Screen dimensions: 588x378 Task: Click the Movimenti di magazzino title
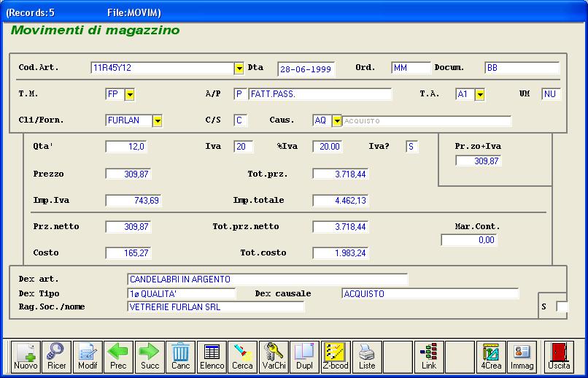tap(96, 30)
